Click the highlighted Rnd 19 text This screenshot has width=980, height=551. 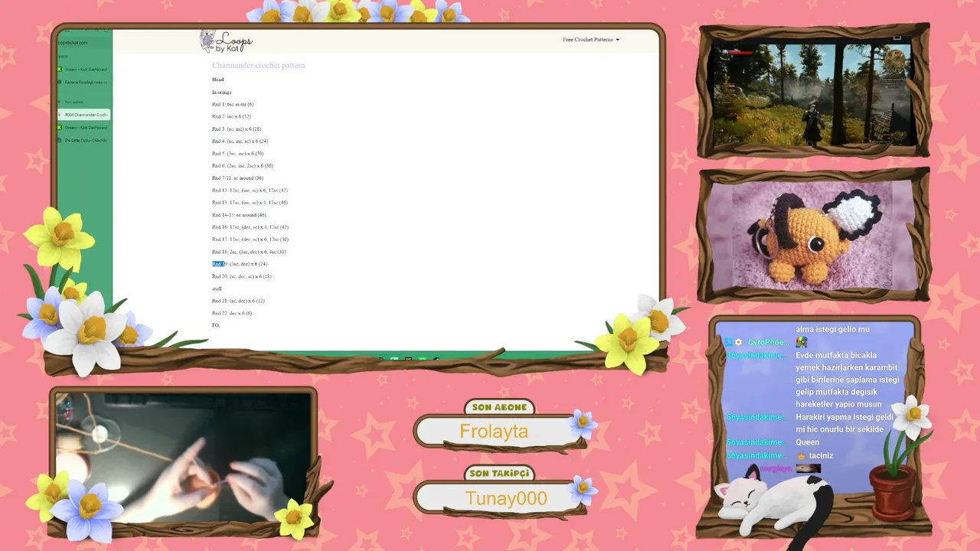220,264
